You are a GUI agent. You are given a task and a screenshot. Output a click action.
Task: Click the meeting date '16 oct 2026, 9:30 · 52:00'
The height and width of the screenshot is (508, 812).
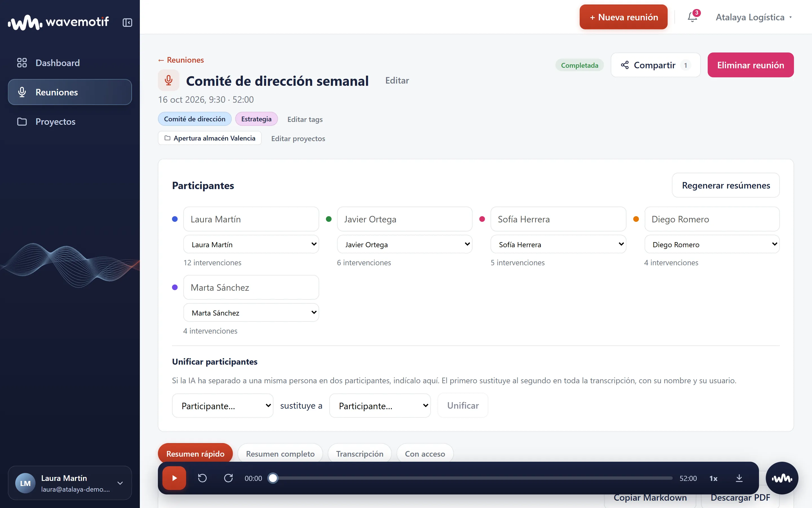coord(206,99)
